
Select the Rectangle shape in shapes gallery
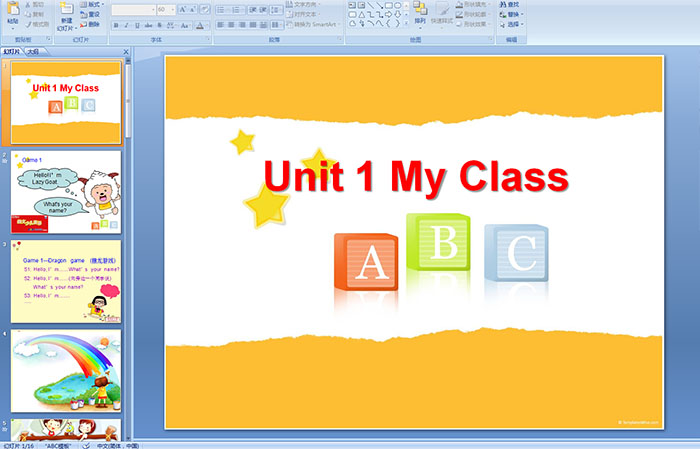tap(388, 5)
